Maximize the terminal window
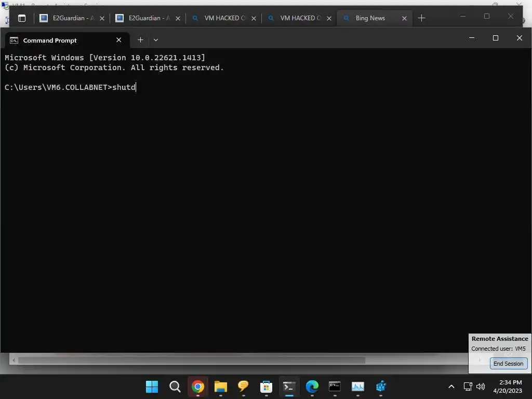This screenshot has width=532, height=399. click(x=495, y=38)
